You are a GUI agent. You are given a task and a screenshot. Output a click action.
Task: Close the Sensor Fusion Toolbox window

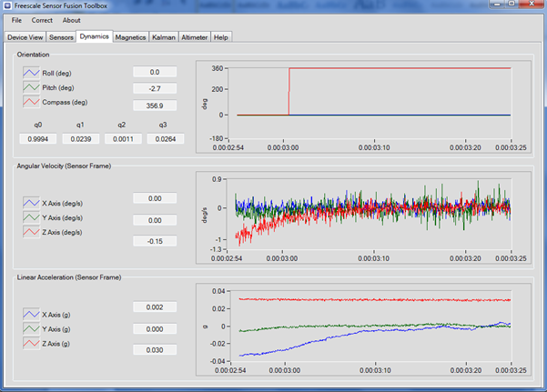[x=532, y=4]
